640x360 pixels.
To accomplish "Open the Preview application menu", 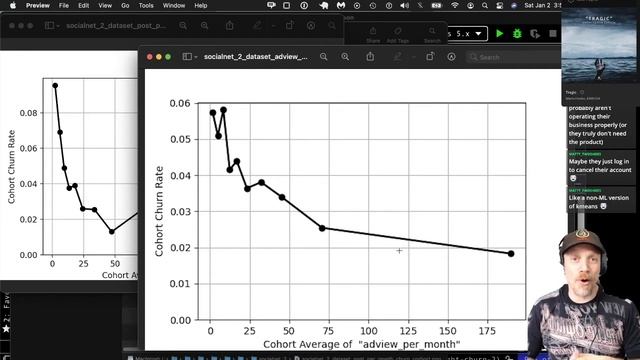I will (x=38, y=6).
